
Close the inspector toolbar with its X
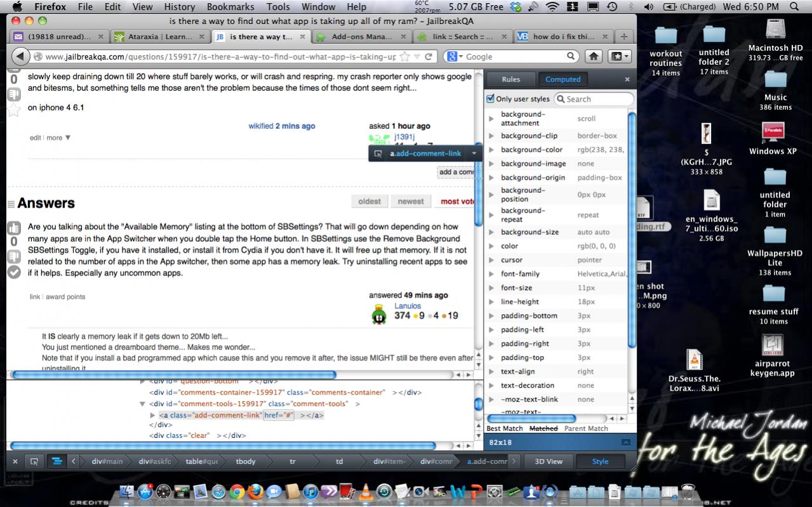point(15,461)
